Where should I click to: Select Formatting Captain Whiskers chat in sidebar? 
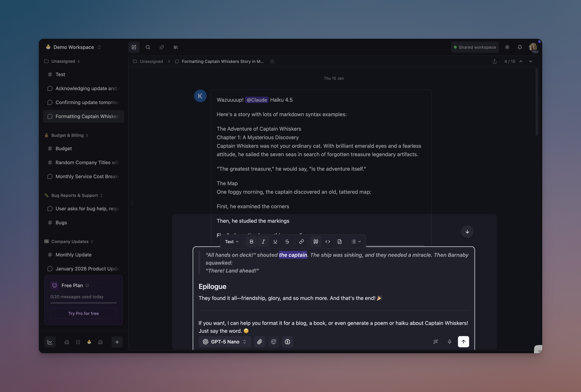[x=84, y=116]
